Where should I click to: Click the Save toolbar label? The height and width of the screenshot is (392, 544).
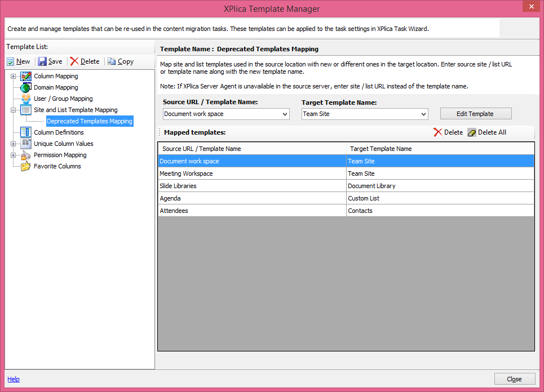tap(55, 61)
